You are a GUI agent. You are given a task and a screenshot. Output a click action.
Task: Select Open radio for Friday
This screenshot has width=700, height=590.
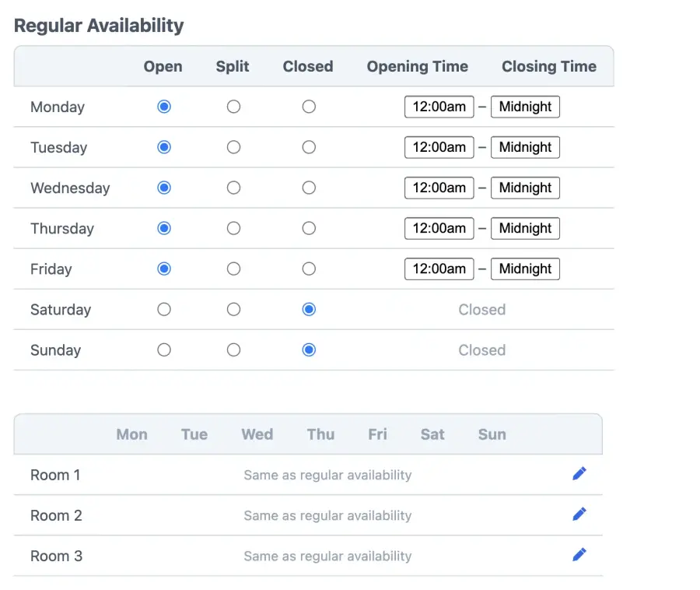[164, 269]
